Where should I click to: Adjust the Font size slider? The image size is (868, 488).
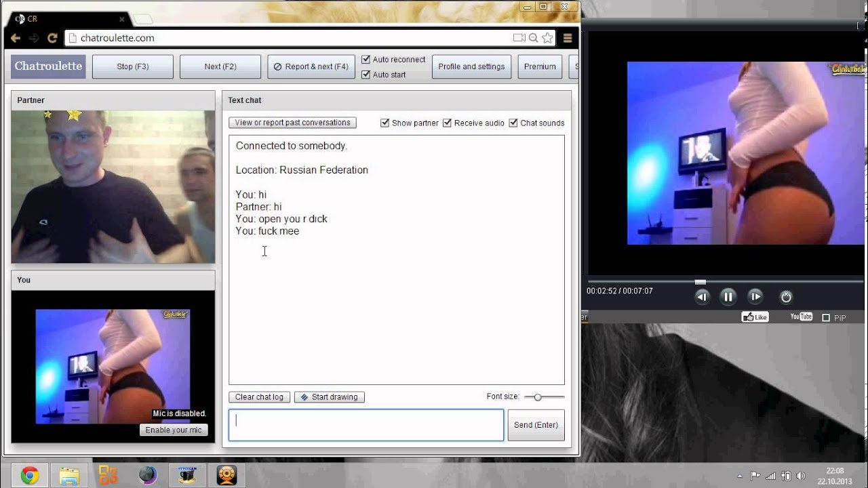(538, 397)
